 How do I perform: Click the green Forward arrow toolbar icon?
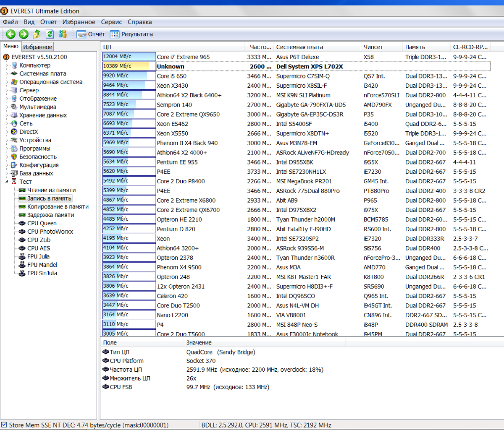tap(24, 34)
